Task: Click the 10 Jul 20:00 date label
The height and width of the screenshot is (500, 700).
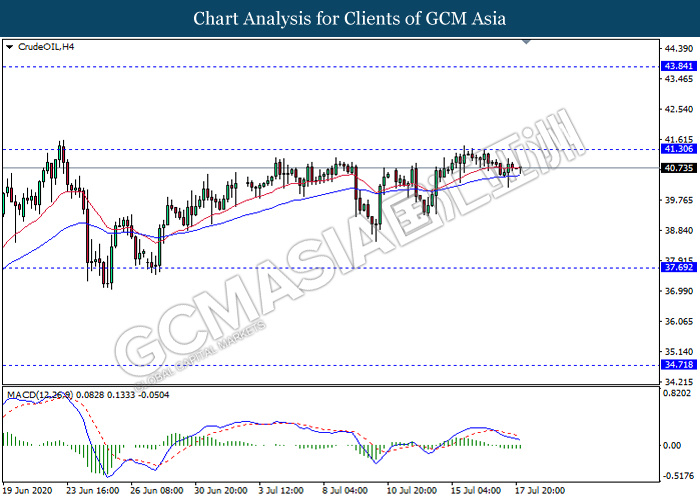Action: coord(412,491)
